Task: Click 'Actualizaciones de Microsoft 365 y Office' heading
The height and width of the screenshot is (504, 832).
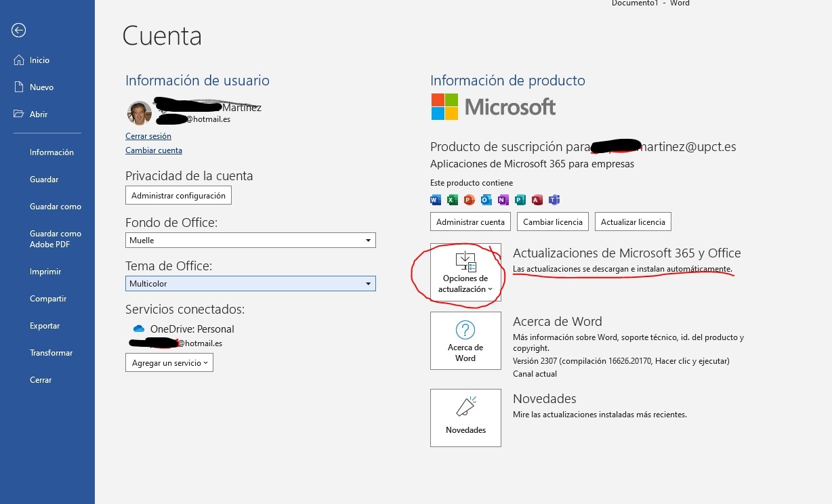Action: click(627, 253)
